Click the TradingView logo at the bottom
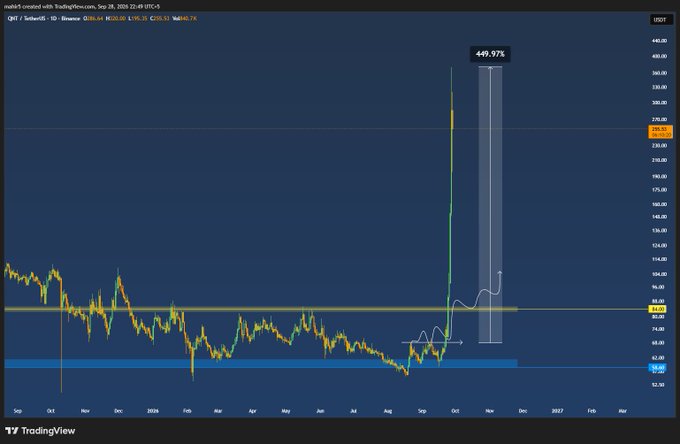 point(40,431)
